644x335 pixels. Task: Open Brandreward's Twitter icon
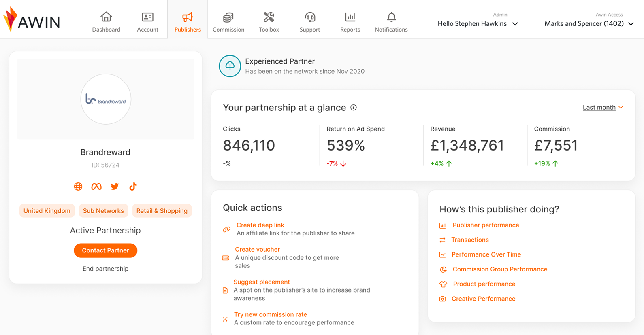[115, 187]
